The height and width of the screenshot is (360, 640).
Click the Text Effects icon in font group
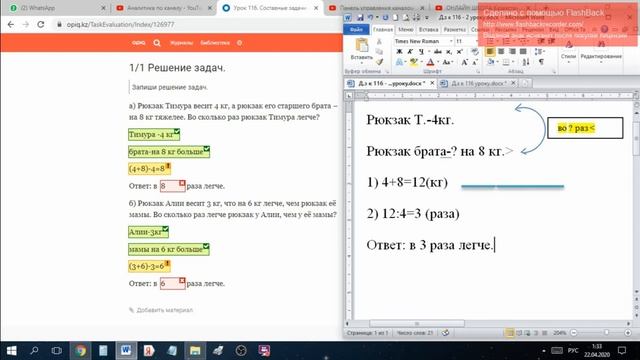coord(400,62)
